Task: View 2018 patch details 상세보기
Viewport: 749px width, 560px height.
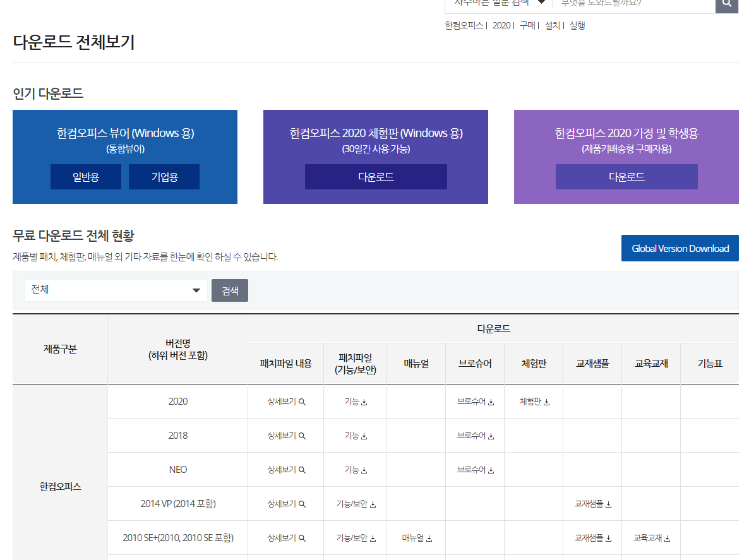Action: [286, 436]
